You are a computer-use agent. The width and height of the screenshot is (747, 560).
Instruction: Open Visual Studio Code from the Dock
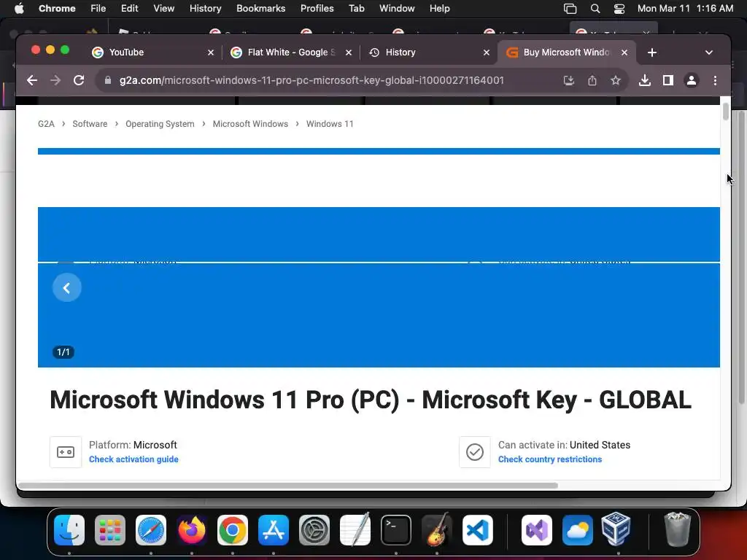point(478,530)
